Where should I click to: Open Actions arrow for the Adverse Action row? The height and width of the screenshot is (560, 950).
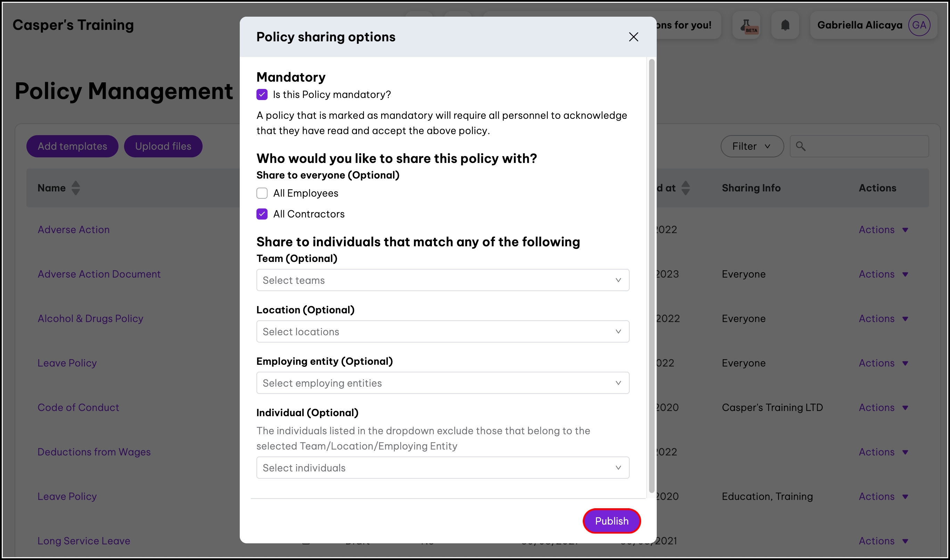(x=905, y=230)
